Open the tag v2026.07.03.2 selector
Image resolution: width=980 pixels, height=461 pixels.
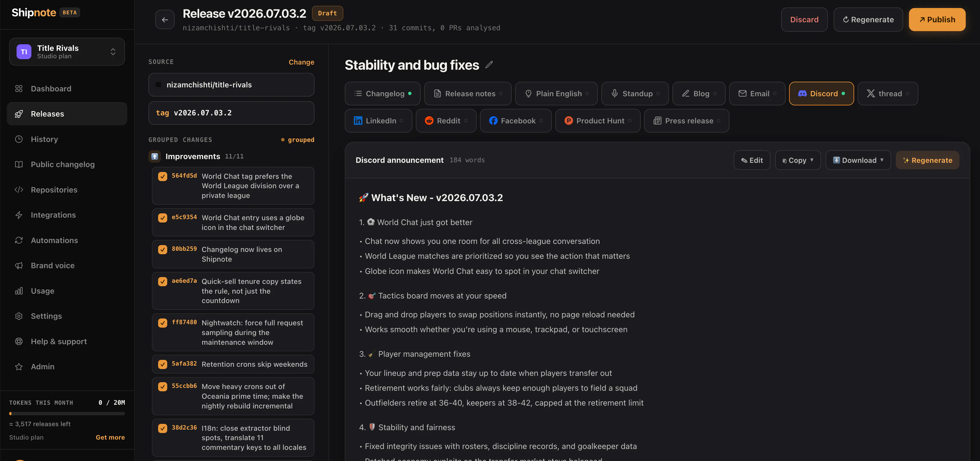(x=231, y=113)
